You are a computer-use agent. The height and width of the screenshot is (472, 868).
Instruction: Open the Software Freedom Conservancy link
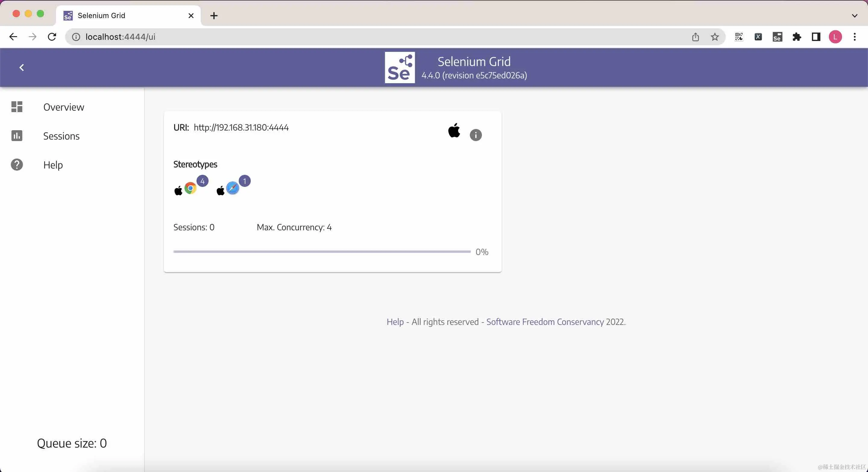tap(545, 322)
